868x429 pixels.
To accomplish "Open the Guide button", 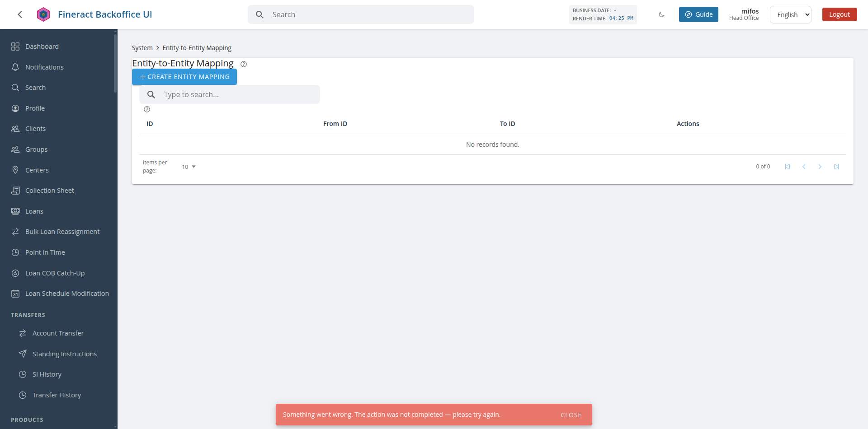I will 698,14.
